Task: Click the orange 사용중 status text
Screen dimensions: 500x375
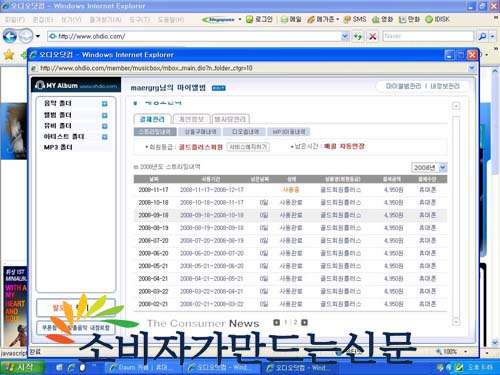Action: [x=291, y=190]
